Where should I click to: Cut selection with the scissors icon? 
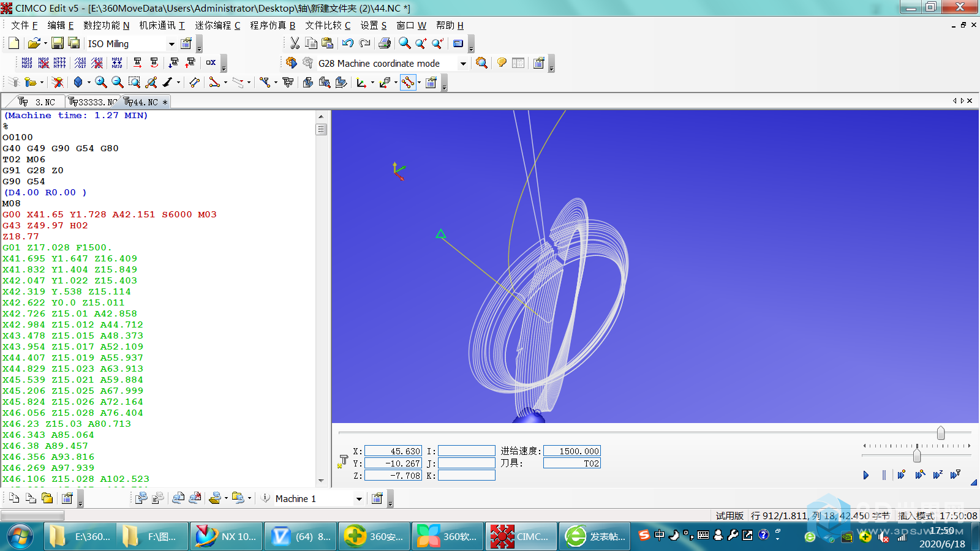coord(295,43)
